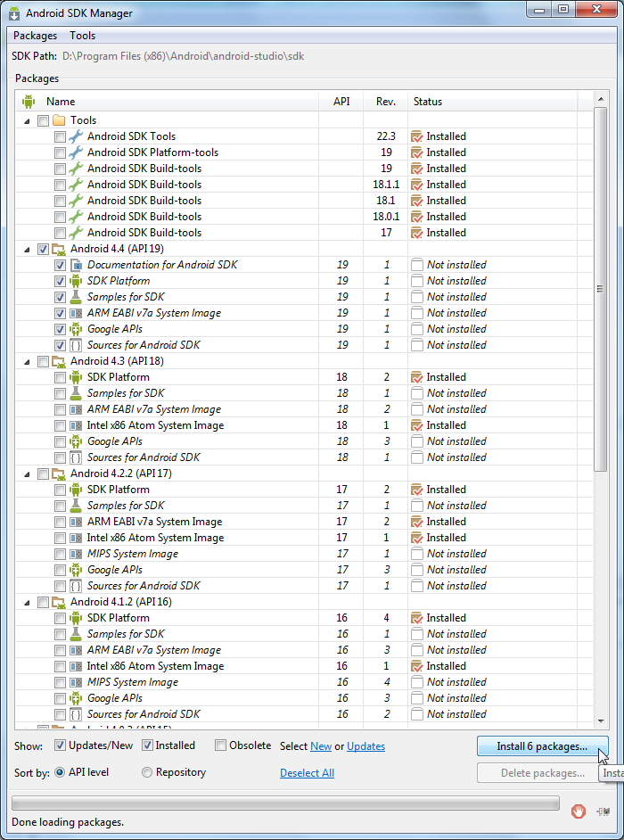Viewport: 624px width, 840px height.
Task: Click the 22.3 revision value
Action: tap(386, 136)
